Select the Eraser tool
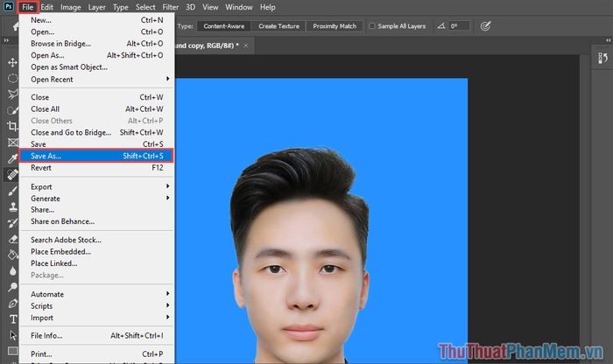Image resolution: width=613 pixels, height=364 pixels. [12, 239]
